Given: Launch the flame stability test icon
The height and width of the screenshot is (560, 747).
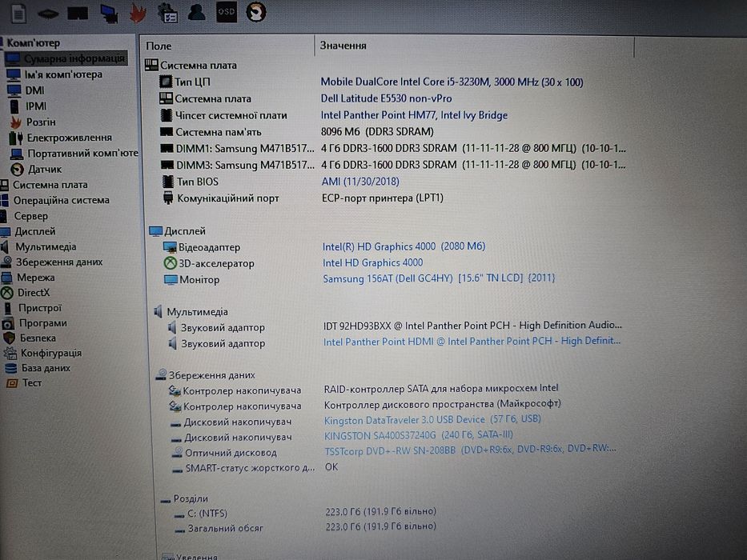Looking at the screenshot, I should tap(139, 13).
